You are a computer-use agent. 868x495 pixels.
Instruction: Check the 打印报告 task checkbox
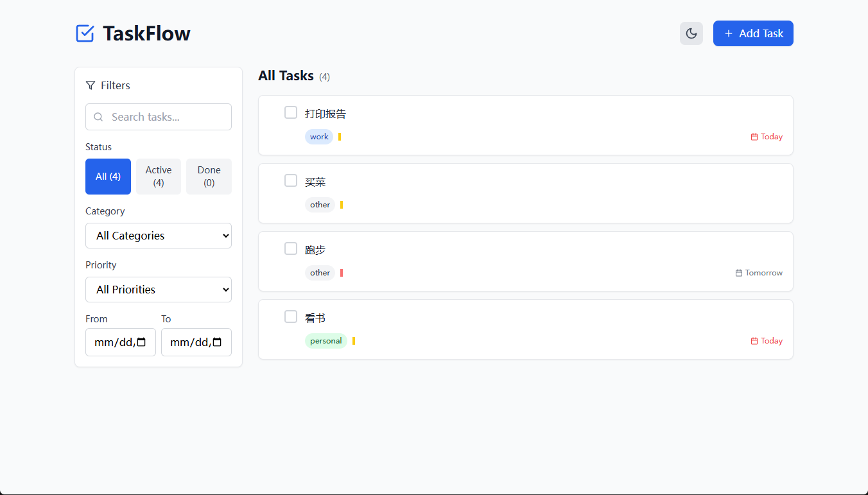click(x=291, y=113)
